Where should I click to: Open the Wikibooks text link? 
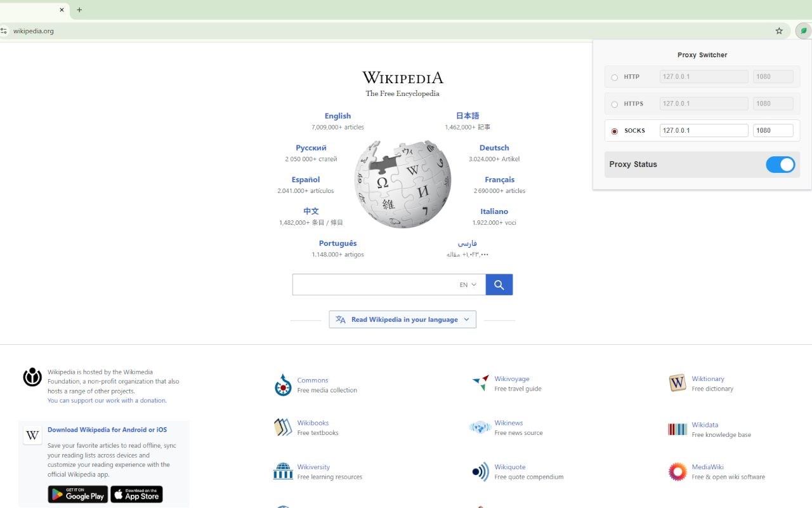click(x=313, y=423)
